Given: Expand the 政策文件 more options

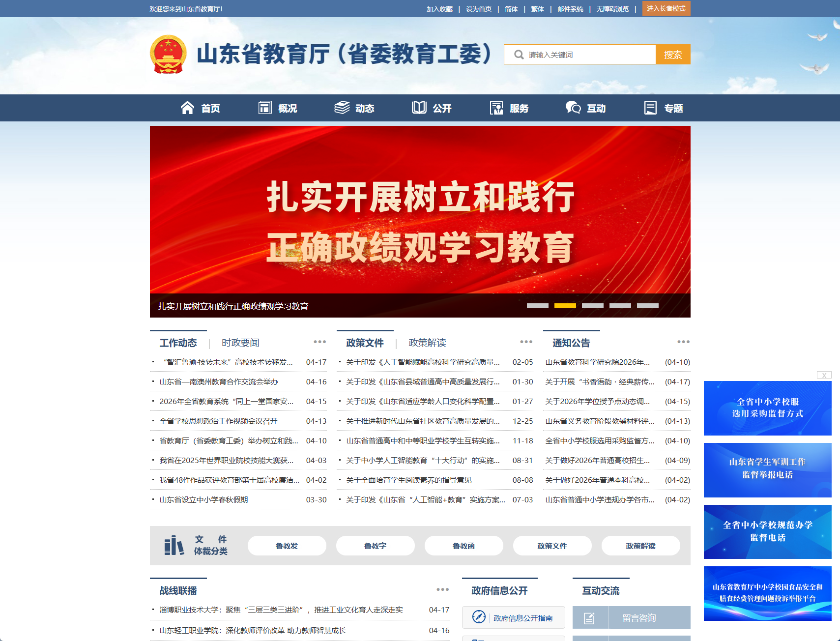Looking at the screenshot, I should tap(526, 342).
